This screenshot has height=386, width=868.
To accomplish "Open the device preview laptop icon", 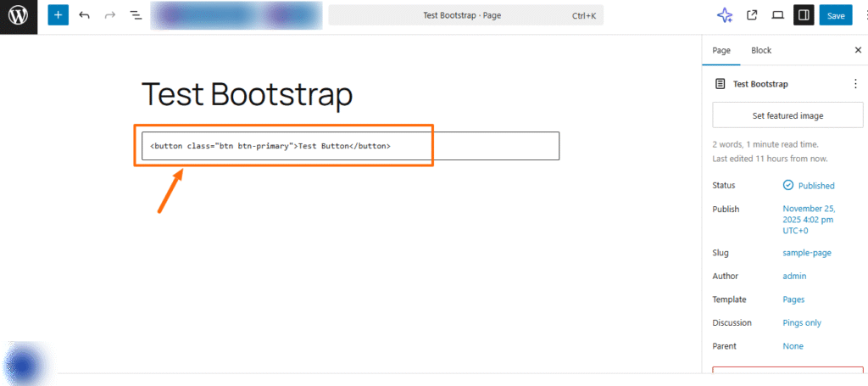I will click(x=778, y=15).
